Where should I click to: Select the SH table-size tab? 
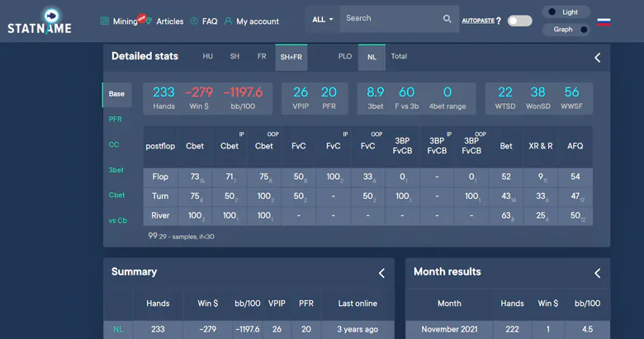(234, 56)
